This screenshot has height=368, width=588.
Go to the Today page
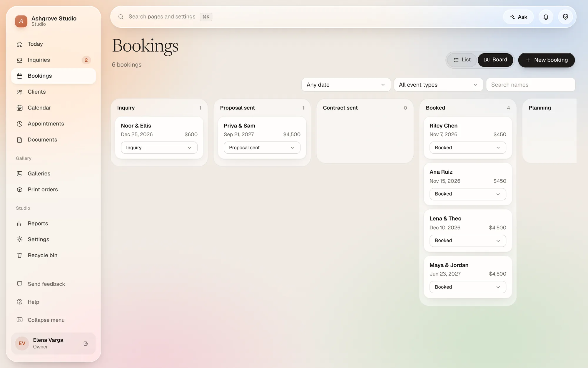[54, 44]
